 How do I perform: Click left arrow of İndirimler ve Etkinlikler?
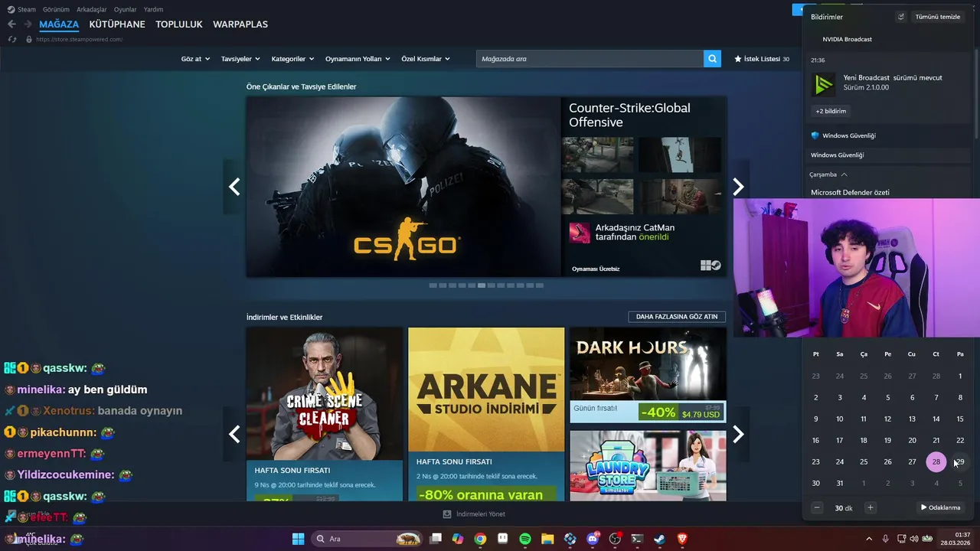pyautogui.click(x=234, y=434)
